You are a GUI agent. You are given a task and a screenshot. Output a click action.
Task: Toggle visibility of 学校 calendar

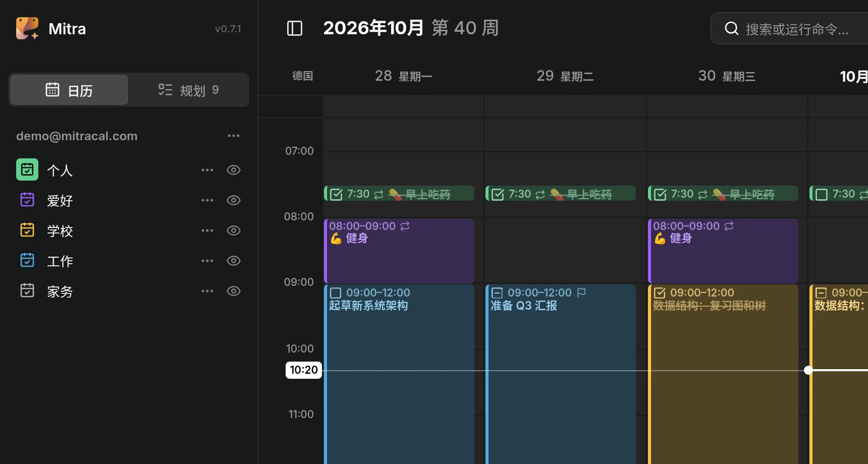pyautogui.click(x=234, y=230)
